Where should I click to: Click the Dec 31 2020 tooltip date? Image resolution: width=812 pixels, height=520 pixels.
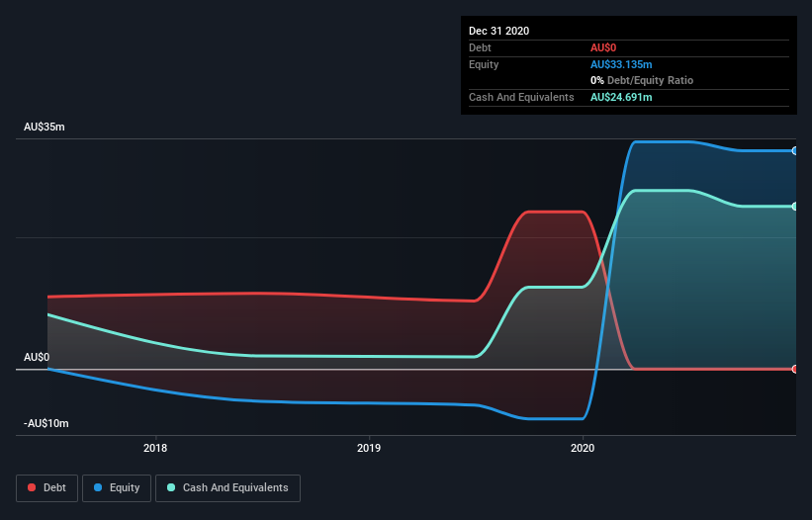(498, 31)
